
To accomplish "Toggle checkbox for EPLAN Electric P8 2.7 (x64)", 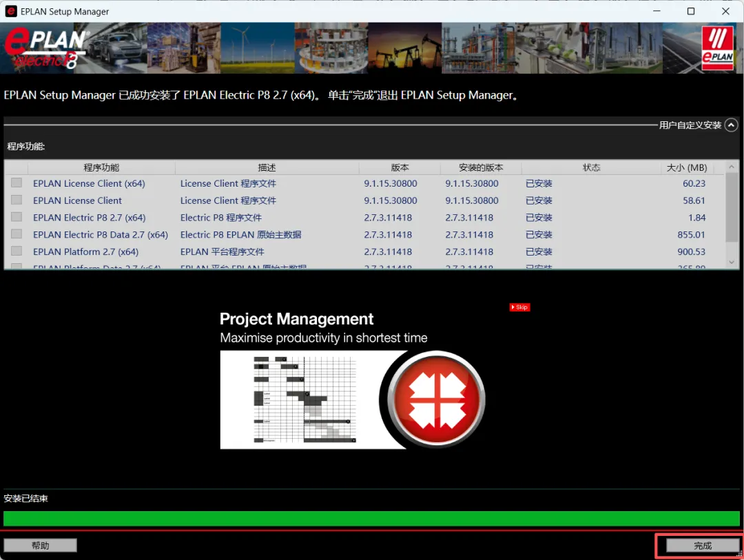I will 17,217.
